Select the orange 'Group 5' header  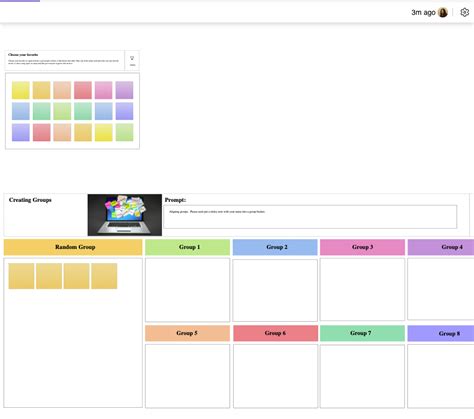(188, 333)
